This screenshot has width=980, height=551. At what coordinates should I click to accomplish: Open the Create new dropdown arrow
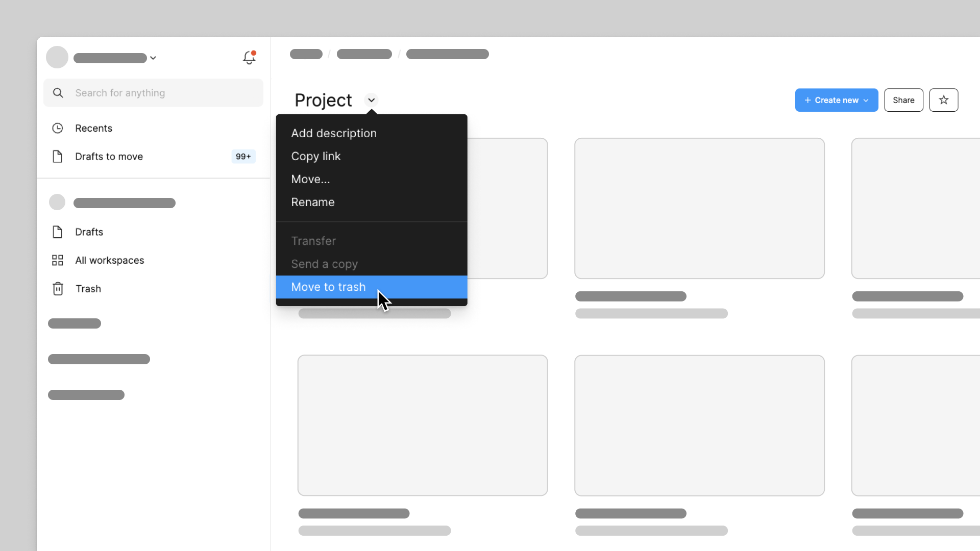[x=866, y=100]
